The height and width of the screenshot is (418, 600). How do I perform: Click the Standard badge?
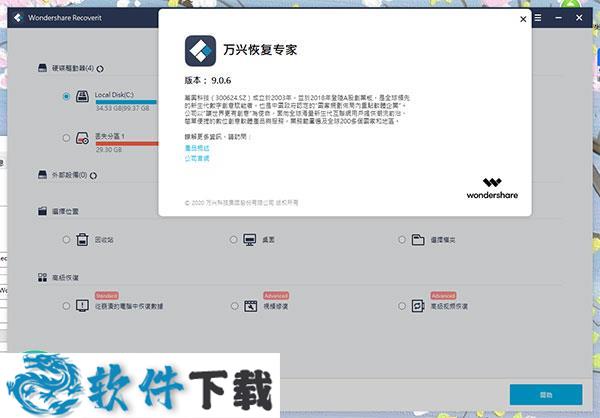[107, 296]
